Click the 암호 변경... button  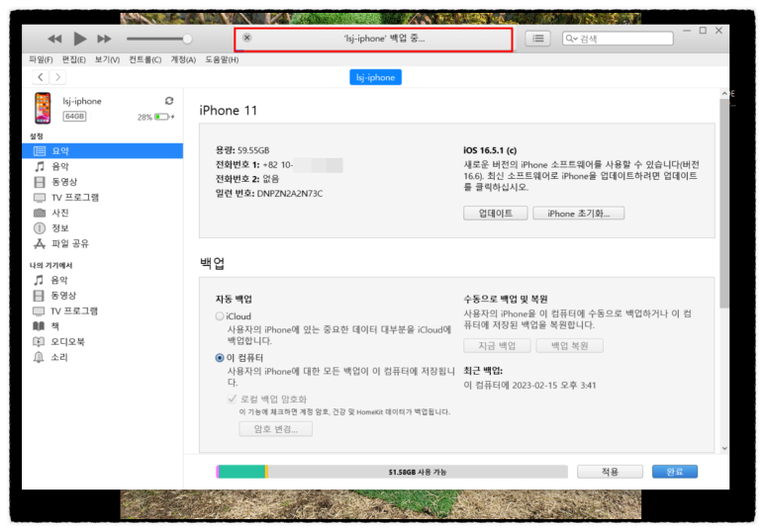pos(276,429)
